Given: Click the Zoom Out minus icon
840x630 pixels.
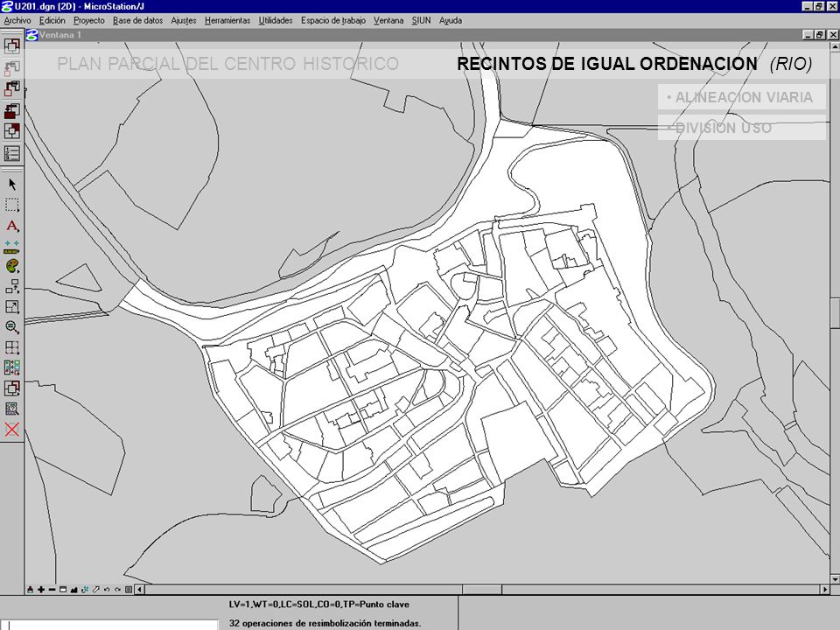Looking at the screenshot, I should click(52, 590).
